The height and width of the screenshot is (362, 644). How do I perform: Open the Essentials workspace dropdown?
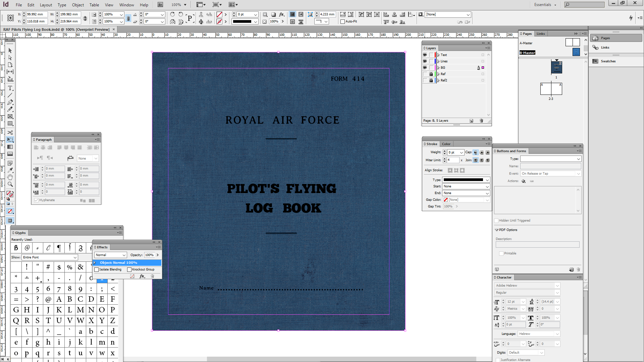pos(545,5)
